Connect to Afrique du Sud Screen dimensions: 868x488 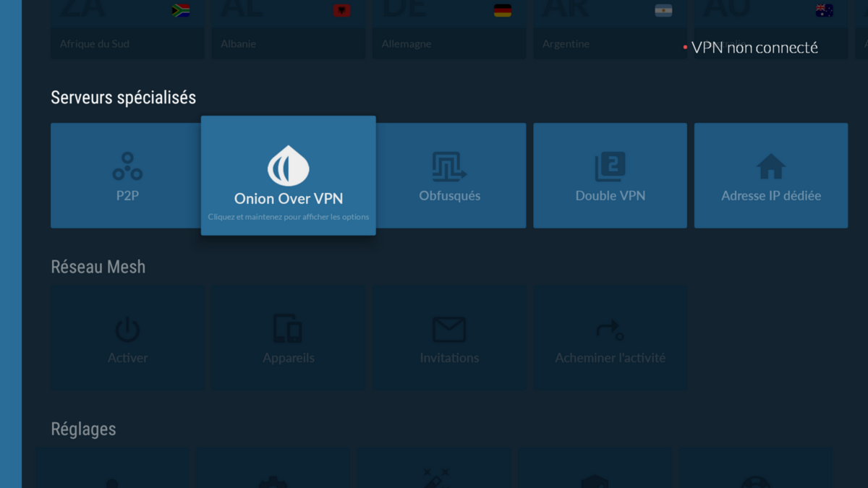click(x=95, y=44)
